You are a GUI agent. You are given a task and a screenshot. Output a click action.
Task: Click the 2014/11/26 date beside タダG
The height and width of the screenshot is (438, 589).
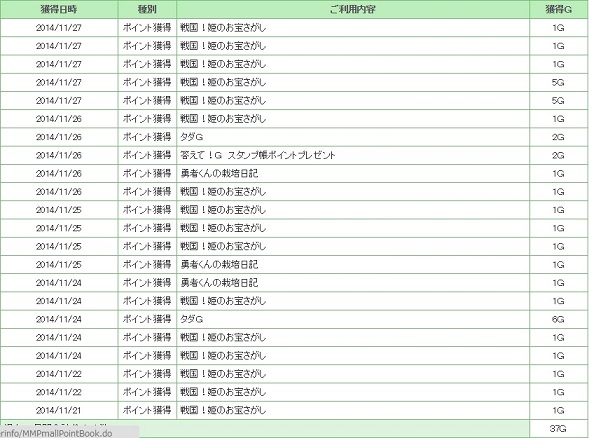pos(59,137)
